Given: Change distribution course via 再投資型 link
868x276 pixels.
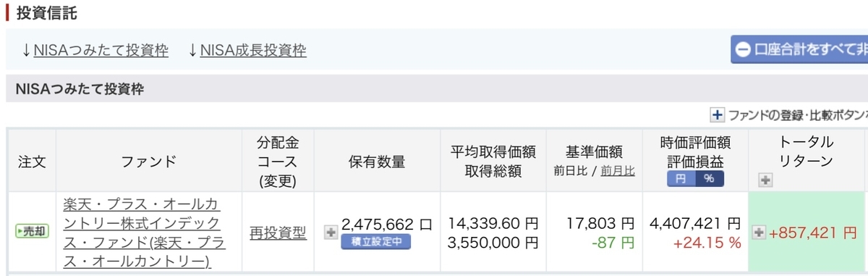Looking at the screenshot, I should (x=278, y=233).
